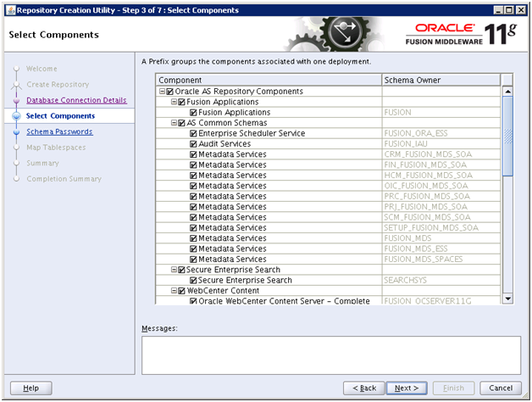This screenshot has width=532, height=402.
Task: Select the FUSION_ORA_ESS schema owner cell
Action: [x=441, y=133]
